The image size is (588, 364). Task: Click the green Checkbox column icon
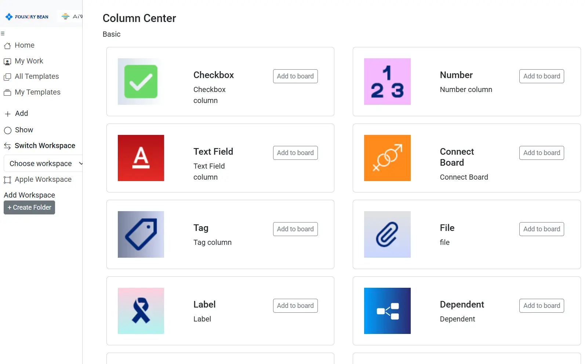141,81
